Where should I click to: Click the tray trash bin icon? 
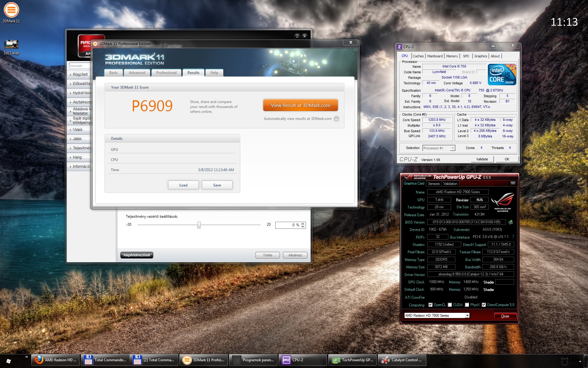[x=564, y=361]
